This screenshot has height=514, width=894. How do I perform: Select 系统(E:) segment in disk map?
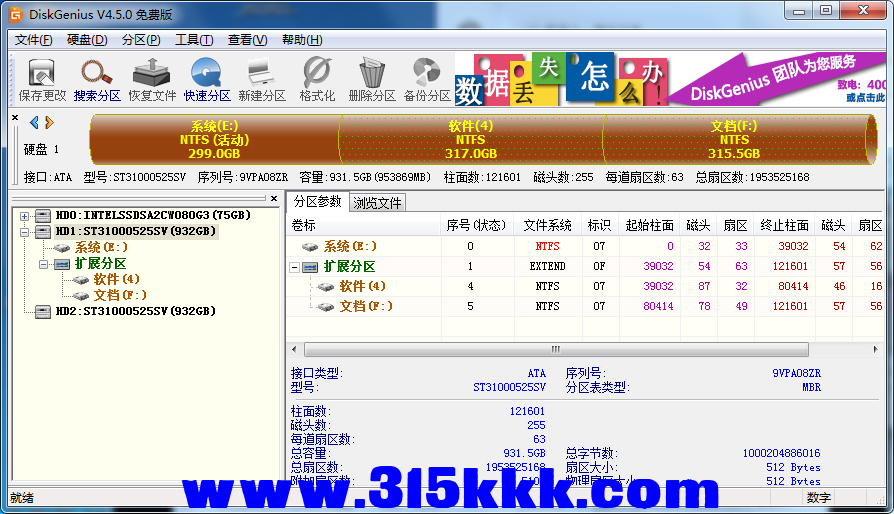(x=214, y=140)
